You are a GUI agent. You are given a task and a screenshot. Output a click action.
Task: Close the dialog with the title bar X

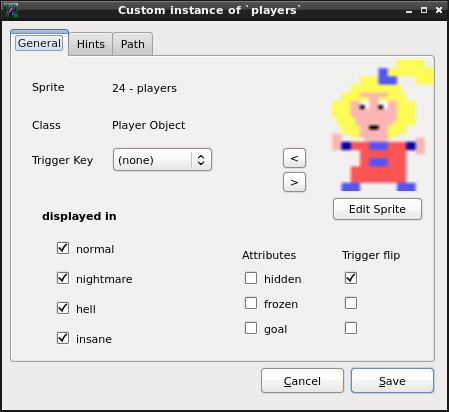[x=439, y=10]
